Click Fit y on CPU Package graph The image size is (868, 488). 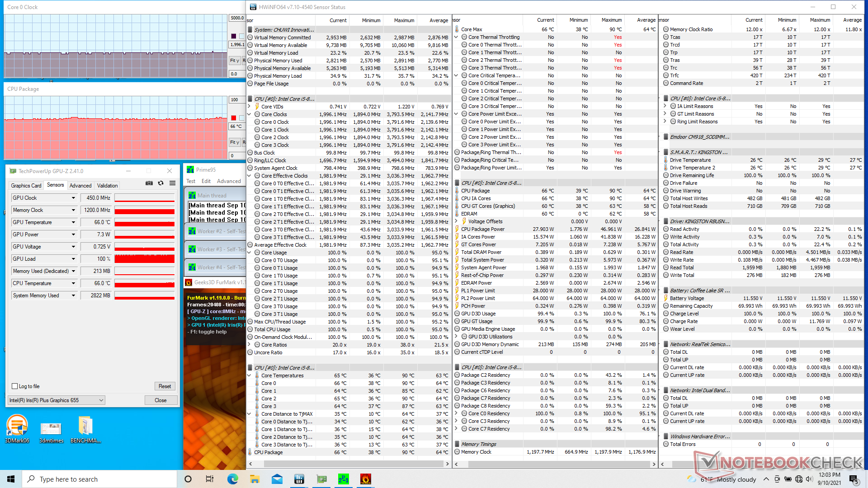click(235, 142)
